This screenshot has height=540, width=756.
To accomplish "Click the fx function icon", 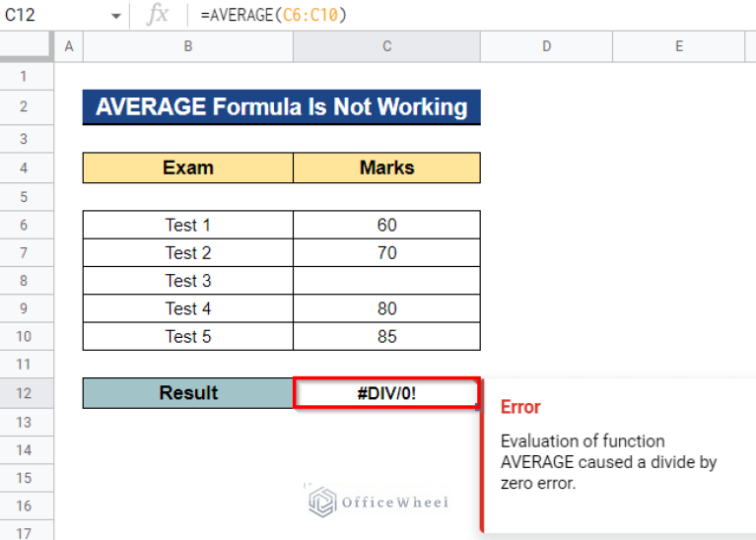I will (157, 15).
